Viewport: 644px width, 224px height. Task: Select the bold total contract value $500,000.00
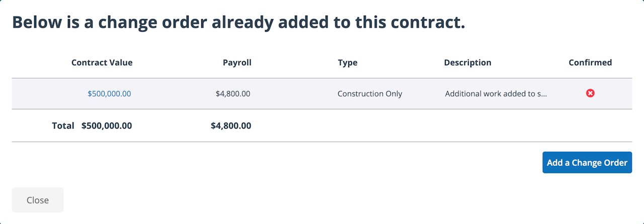tap(107, 126)
